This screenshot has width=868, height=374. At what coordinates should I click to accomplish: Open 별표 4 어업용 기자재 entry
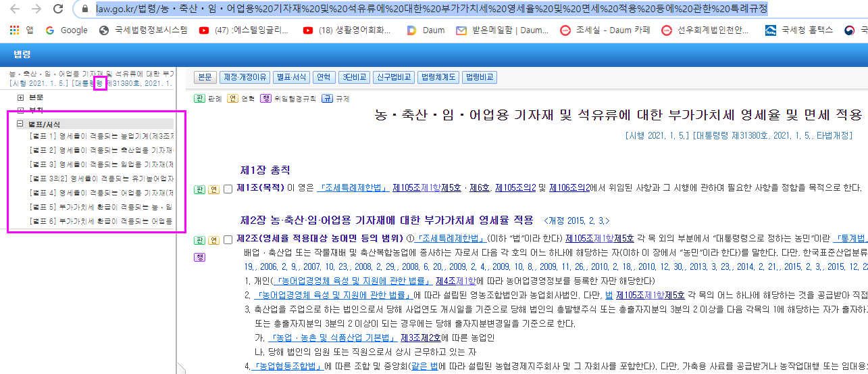(x=101, y=193)
